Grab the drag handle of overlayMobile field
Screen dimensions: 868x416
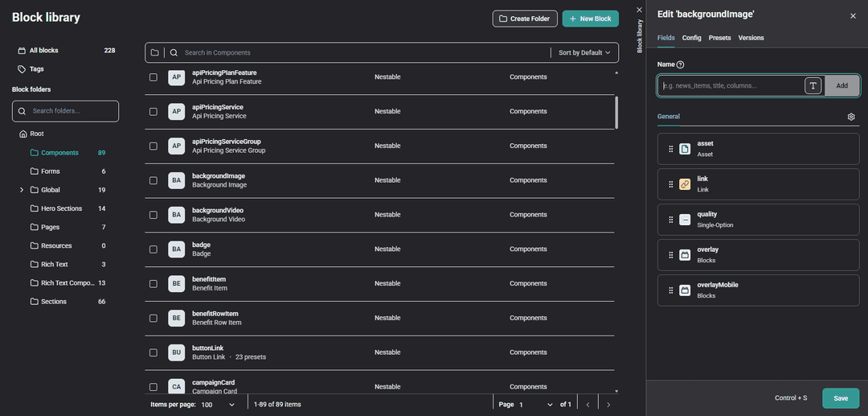click(671, 290)
